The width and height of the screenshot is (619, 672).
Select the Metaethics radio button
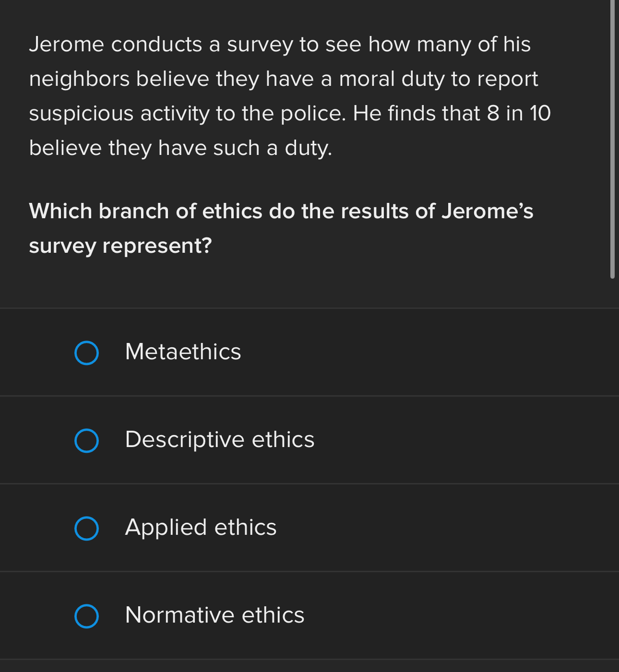click(x=87, y=354)
